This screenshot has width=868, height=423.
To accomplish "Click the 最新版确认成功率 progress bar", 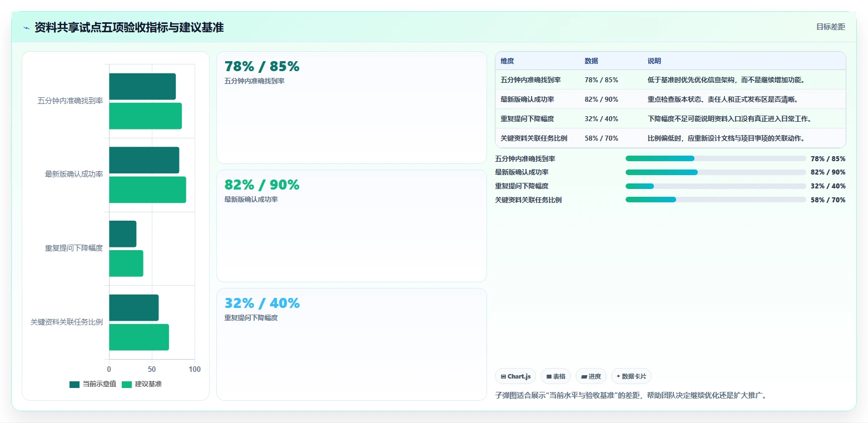I will coord(716,172).
